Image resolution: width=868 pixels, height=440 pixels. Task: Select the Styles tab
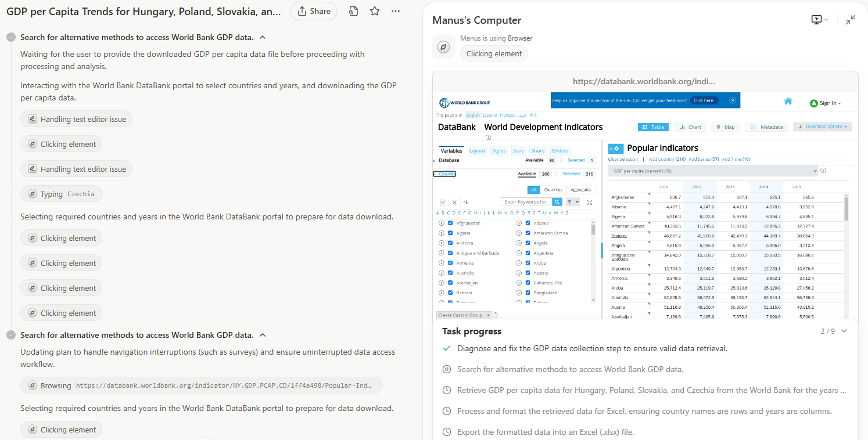pos(499,151)
